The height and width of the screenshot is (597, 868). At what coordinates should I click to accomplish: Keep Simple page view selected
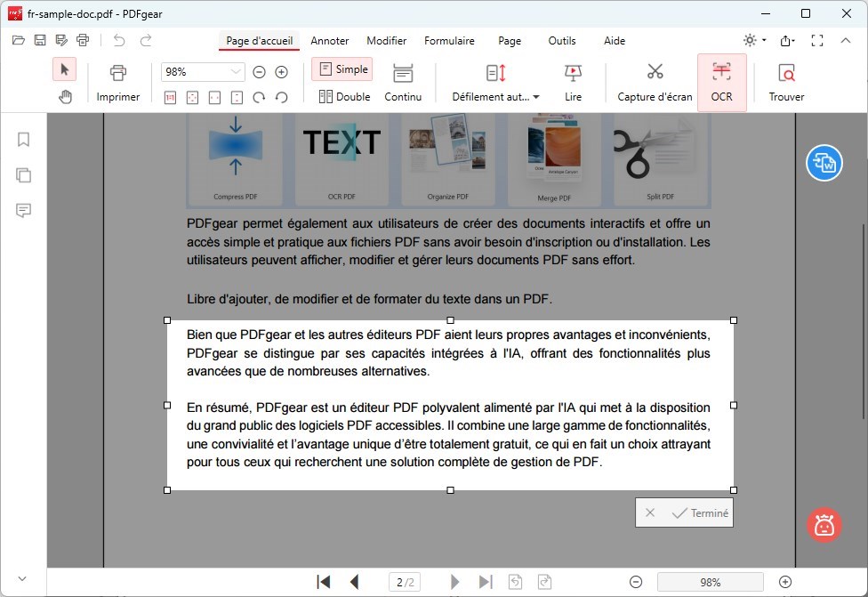click(342, 69)
